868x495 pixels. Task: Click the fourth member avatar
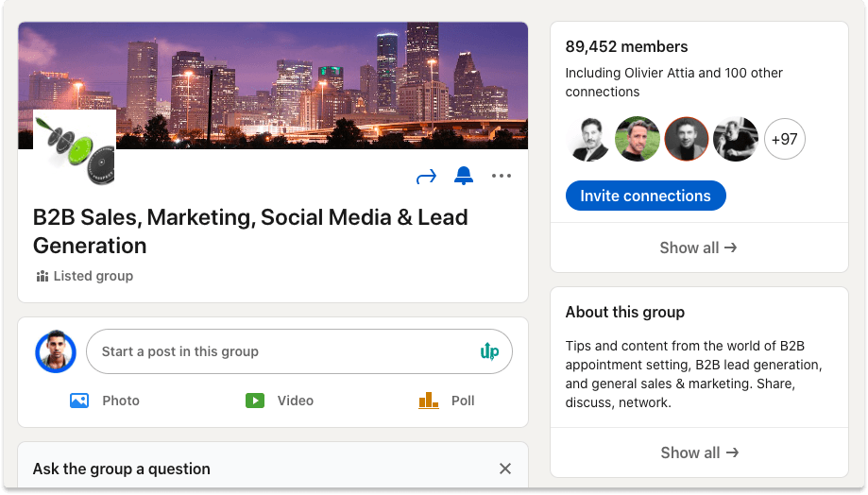click(735, 140)
